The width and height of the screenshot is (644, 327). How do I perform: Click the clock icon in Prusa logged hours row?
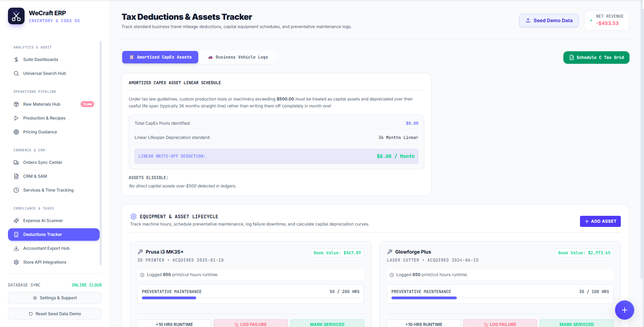pyautogui.click(x=142, y=275)
